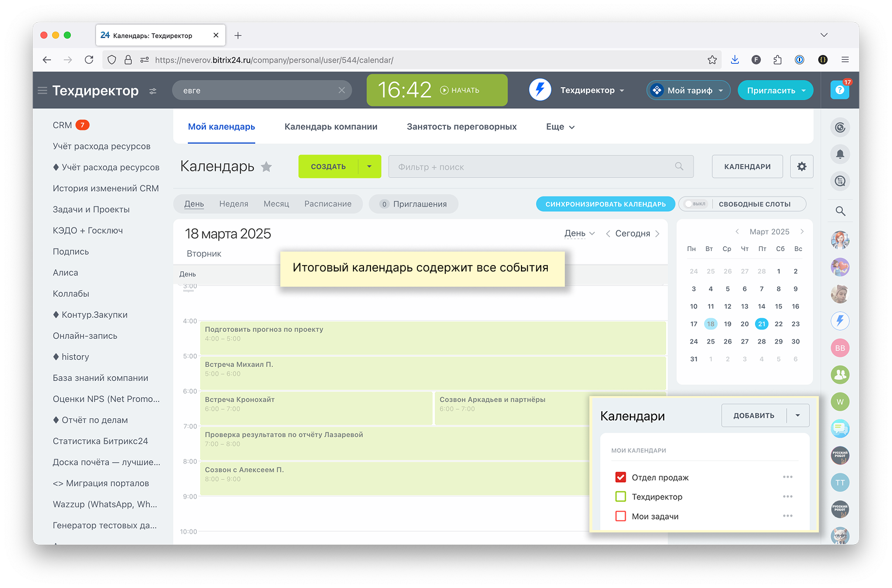Click the Bitrix24 hamburger menu beside Техдиректор
Viewport: 892px width, 588px height.
(x=42, y=91)
